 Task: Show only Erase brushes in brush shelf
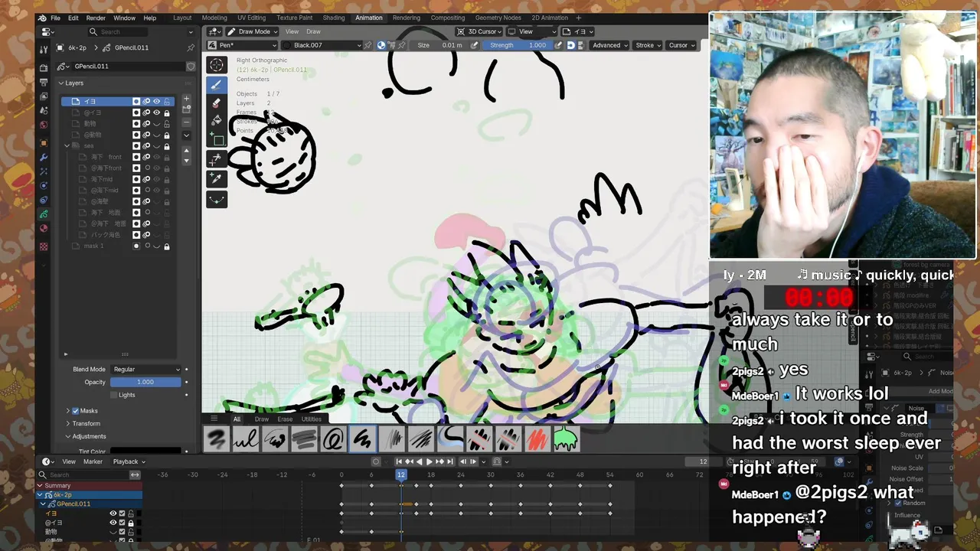pyautogui.click(x=285, y=419)
